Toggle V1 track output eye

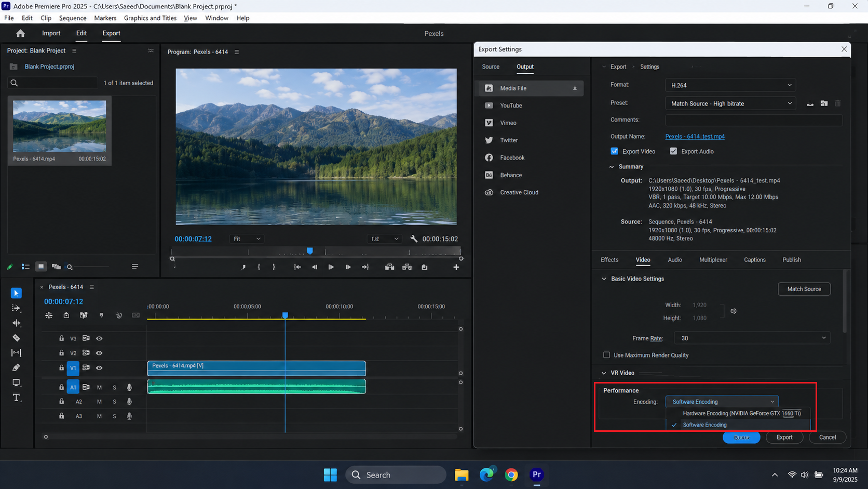point(99,368)
